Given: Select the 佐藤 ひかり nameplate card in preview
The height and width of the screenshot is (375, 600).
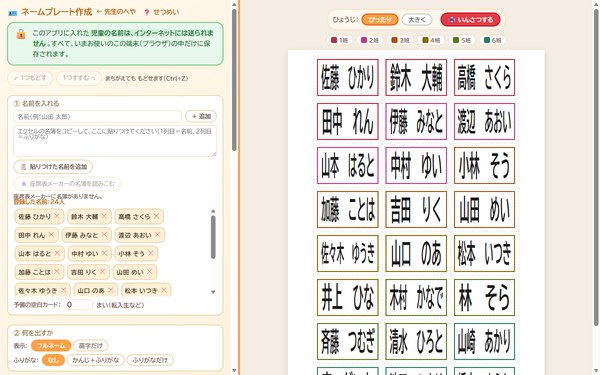Looking at the screenshot, I should click(347, 77).
